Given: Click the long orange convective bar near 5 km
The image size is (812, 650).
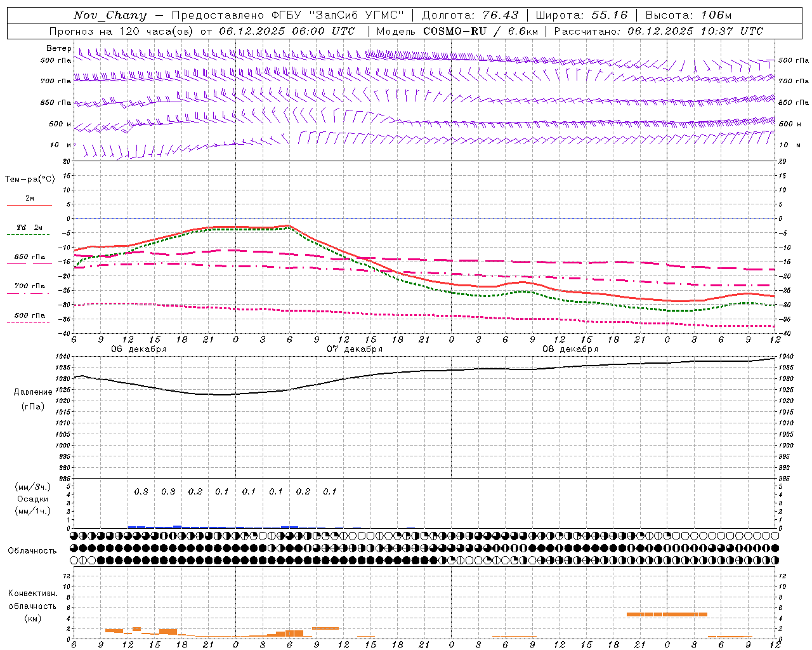Looking at the screenshot, I should (x=667, y=614).
